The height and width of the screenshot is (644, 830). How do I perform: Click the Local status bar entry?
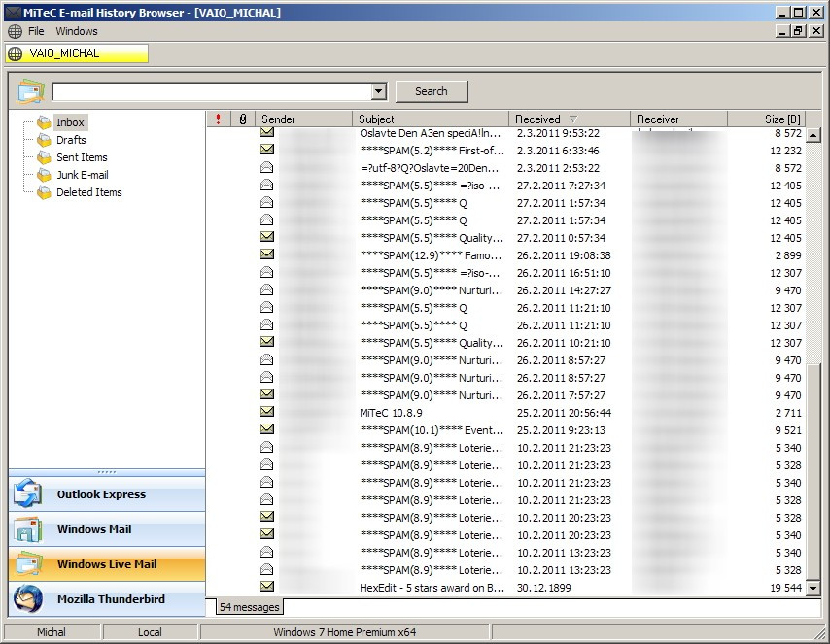[x=150, y=632]
